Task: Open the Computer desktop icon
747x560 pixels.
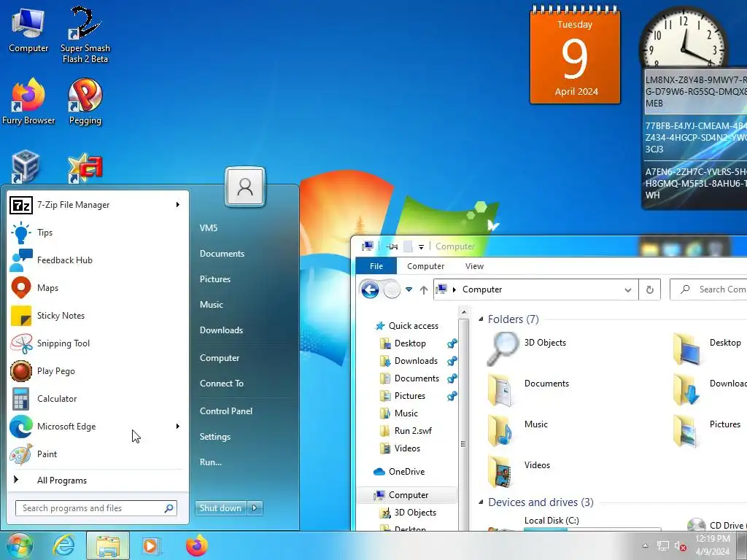Action: tap(28, 31)
